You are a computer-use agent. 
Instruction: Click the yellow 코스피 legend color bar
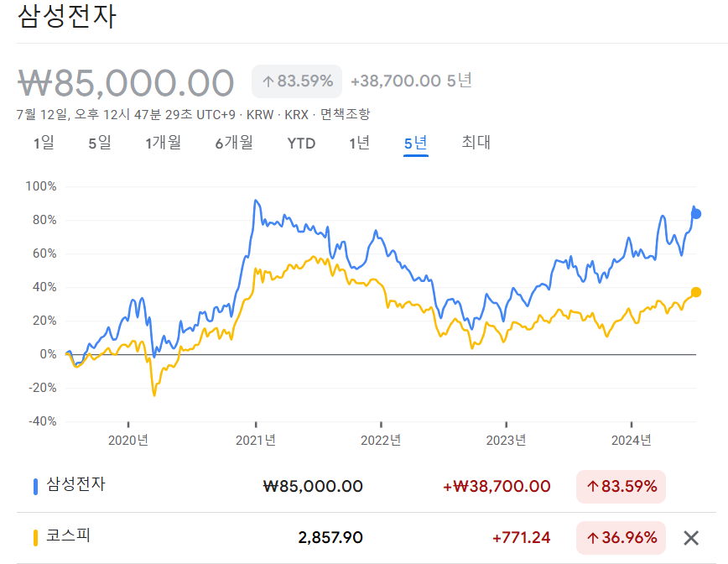click(35, 538)
